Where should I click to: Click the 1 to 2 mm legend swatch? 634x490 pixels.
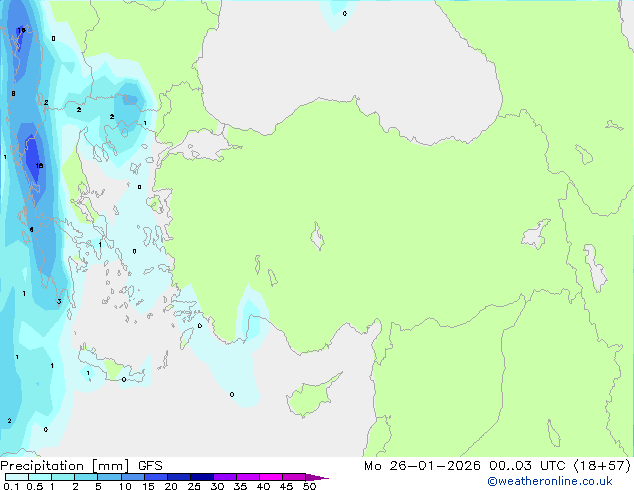click(63, 477)
